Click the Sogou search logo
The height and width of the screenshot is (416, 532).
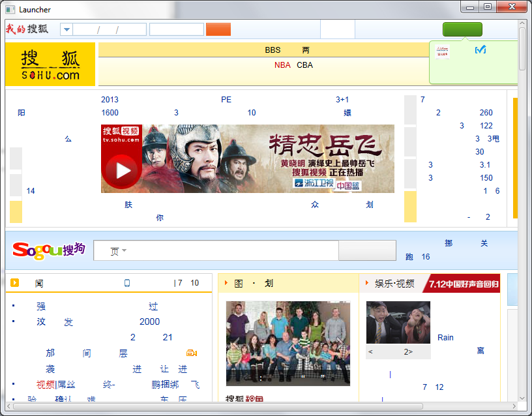[x=49, y=250]
